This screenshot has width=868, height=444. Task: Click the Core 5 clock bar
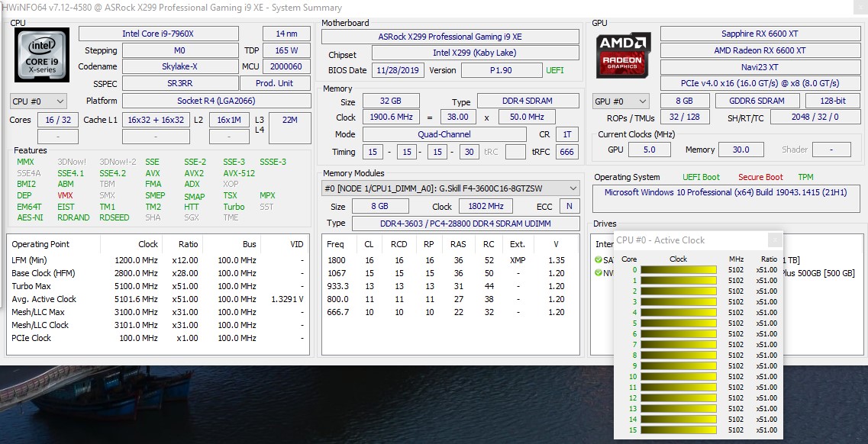click(x=678, y=323)
